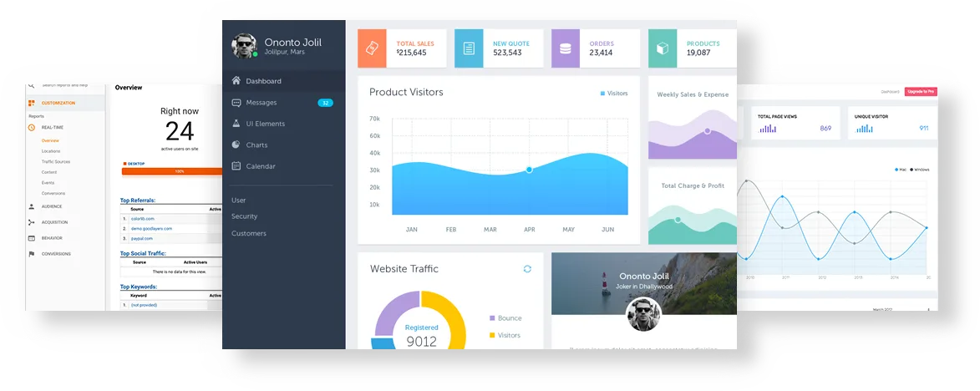The image size is (980, 391).
Task: Click the Audience person icon
Action: [31, 206]
